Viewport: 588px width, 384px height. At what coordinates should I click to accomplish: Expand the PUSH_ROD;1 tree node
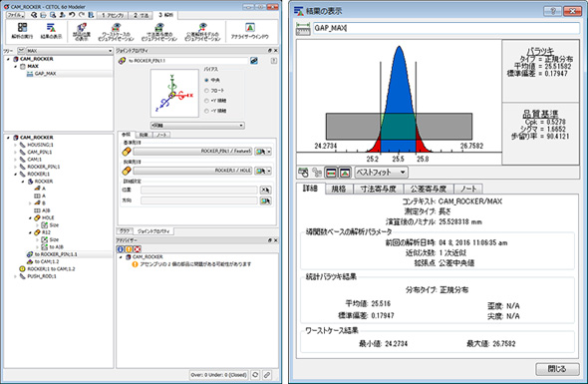point(15,276)
